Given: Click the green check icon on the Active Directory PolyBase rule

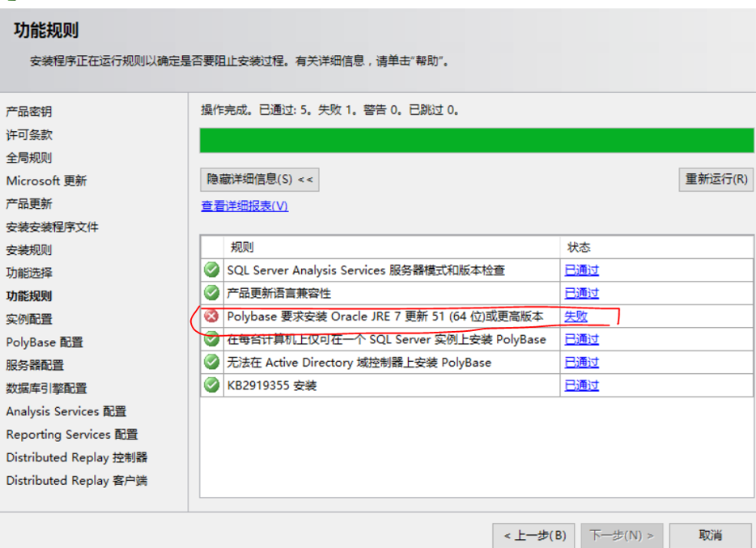Looking at the screenshot, I should 210,362.
